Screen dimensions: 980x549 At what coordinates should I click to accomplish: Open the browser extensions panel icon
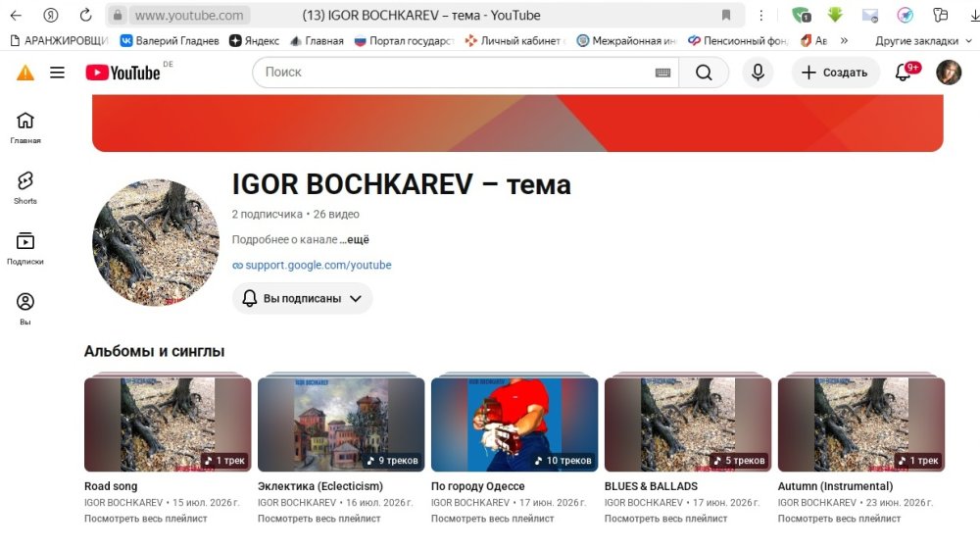(x=940, y=15)
